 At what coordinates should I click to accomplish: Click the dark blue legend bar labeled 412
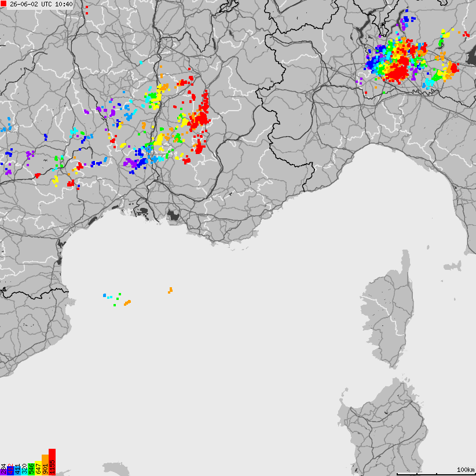click(10, 471)
